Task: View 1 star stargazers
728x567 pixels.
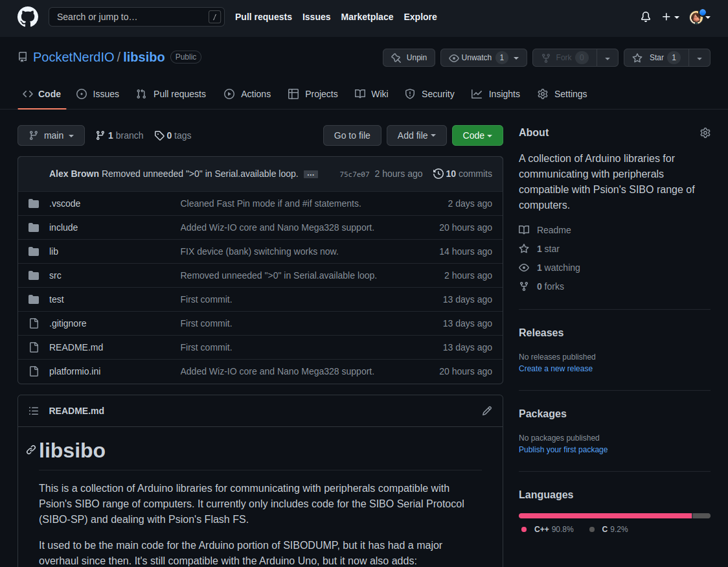Action: [539, 249]
